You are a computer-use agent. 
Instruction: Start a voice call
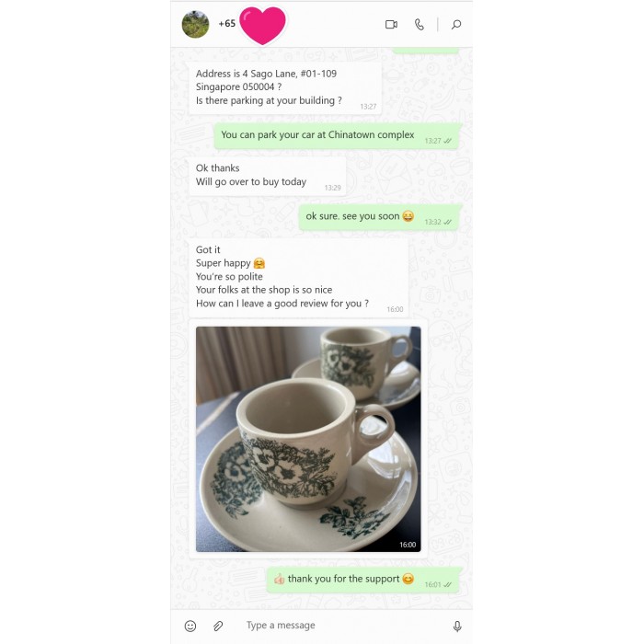tap(419, 25)
